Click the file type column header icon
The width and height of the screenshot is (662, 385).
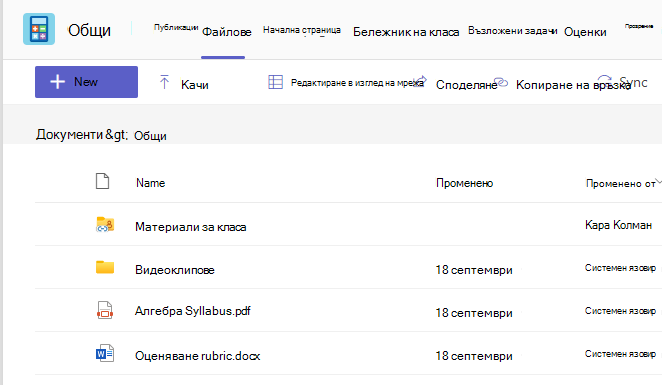pyautogui.click(x=102, y=181)
